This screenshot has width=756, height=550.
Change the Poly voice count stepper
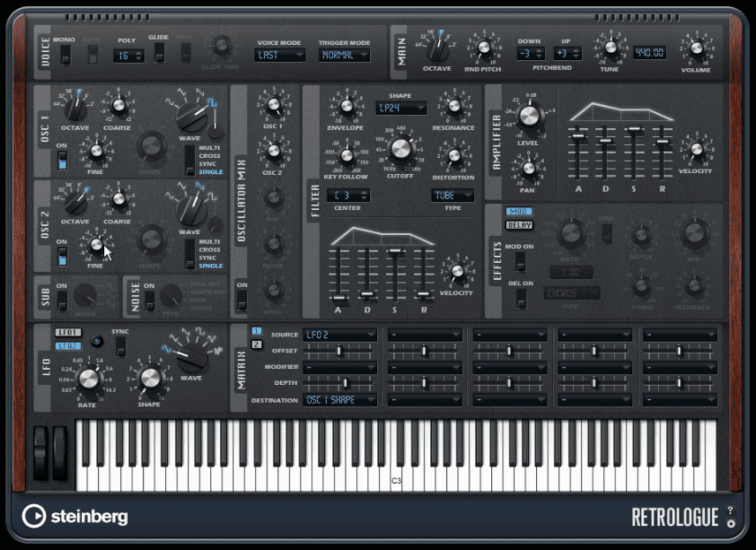129,56
